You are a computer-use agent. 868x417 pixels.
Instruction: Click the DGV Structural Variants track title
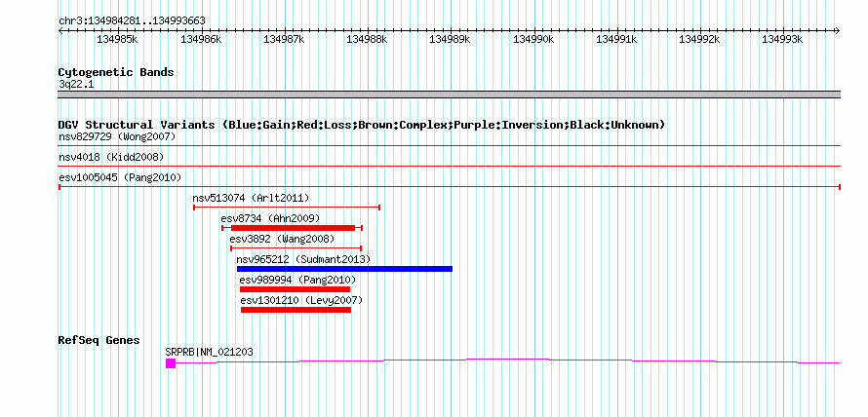362,125
